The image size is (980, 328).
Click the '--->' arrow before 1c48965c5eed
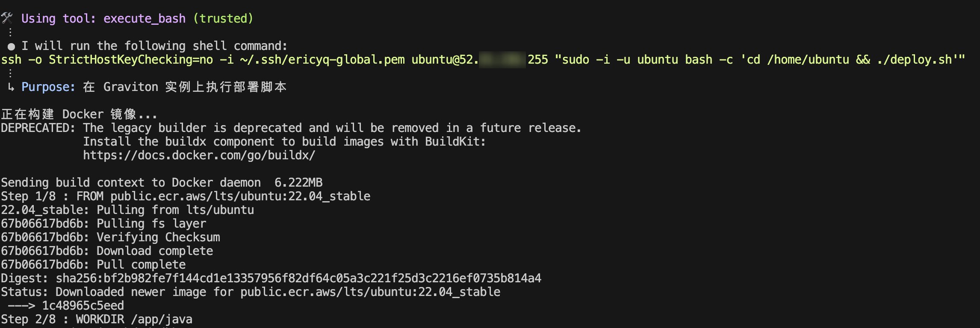click(x=21, y=306)
